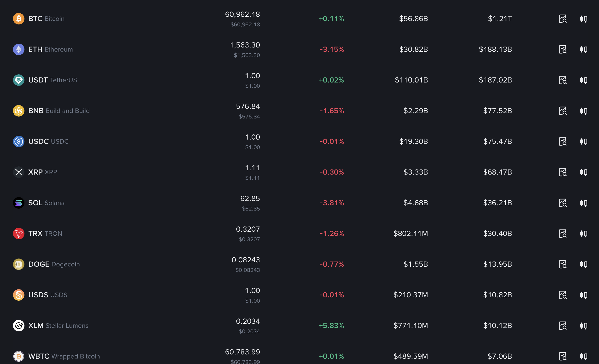
Task: Click the trade candlestick icon for ETH
Action: click(x=583, y=49)
